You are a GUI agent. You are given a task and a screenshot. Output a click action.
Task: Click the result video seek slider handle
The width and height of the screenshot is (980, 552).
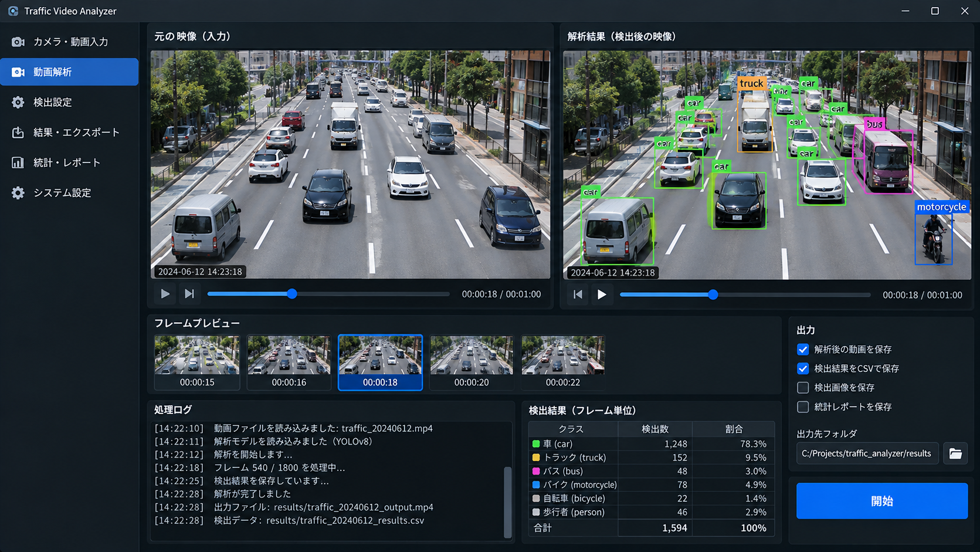coord(713,294)
